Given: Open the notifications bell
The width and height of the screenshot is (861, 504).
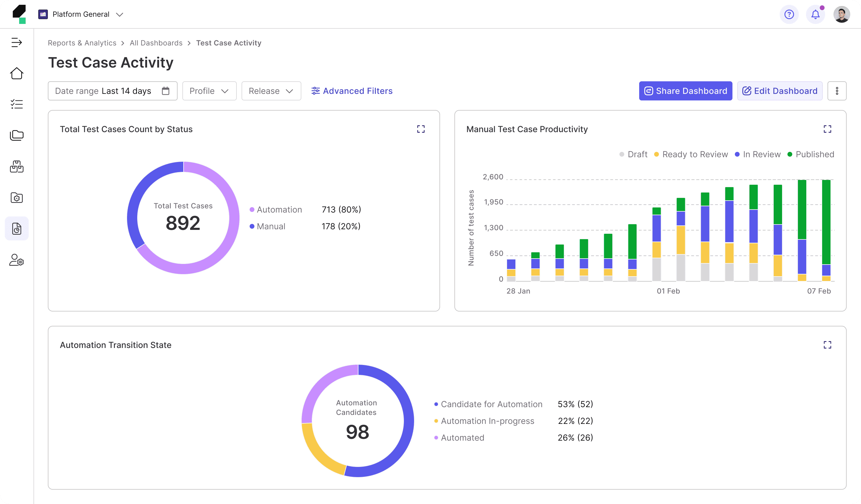Looking at the screenshot, I should 815,14.
